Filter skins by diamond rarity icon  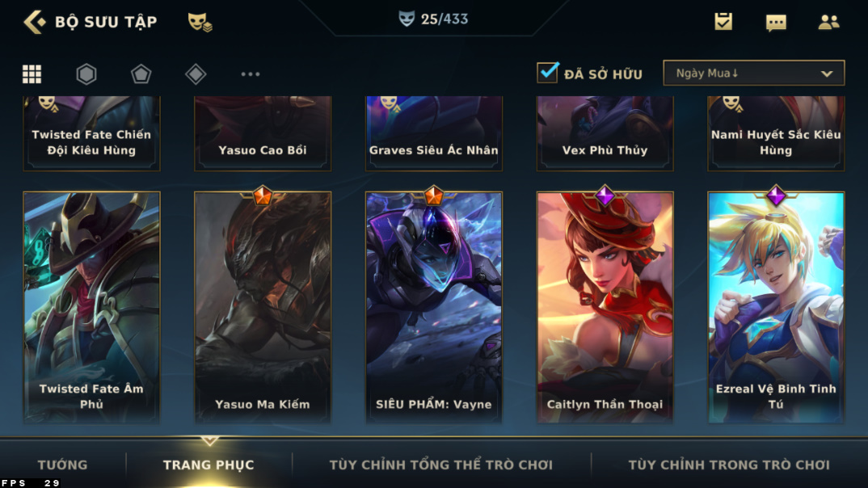(x=196, y=74)
